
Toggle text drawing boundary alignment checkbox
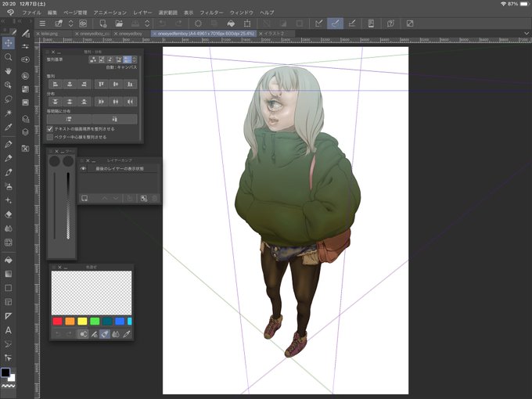(50, 129)
